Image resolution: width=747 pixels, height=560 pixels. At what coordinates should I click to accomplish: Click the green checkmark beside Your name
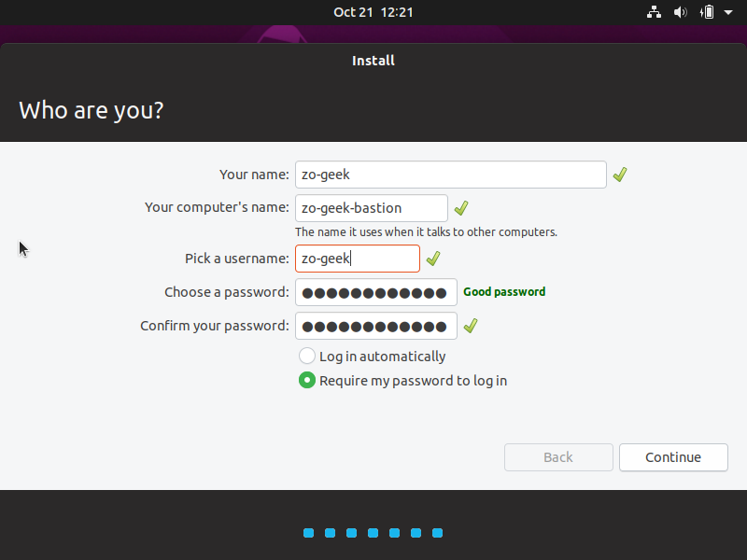(620, 175)
